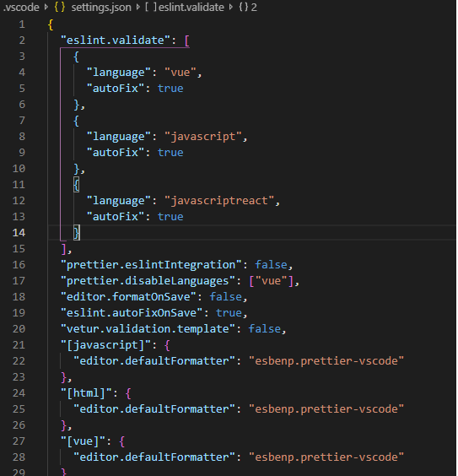Image resolution: width=458 pixels, height=476 pixels.
Task: Click the true value on line 5
Action: tap(170, 89)
